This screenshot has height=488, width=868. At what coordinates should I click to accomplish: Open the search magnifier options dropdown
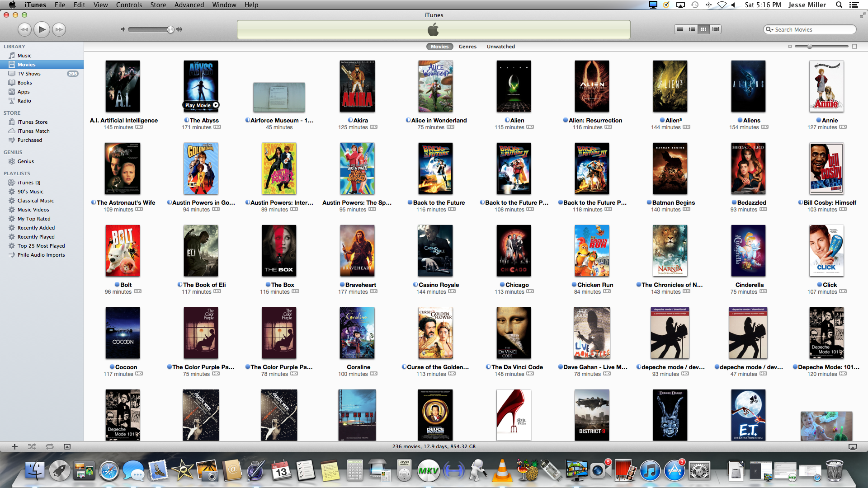pyautogui.click(x=769, y=29)
